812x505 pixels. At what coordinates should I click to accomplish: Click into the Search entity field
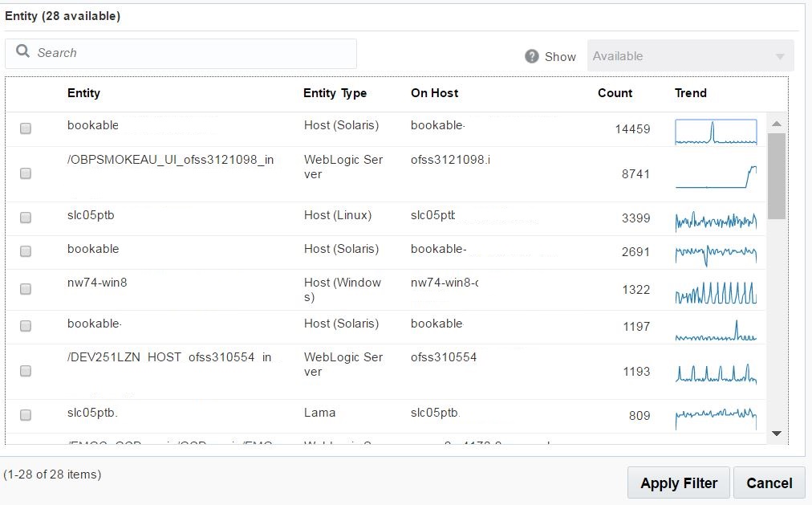[181, 53]
